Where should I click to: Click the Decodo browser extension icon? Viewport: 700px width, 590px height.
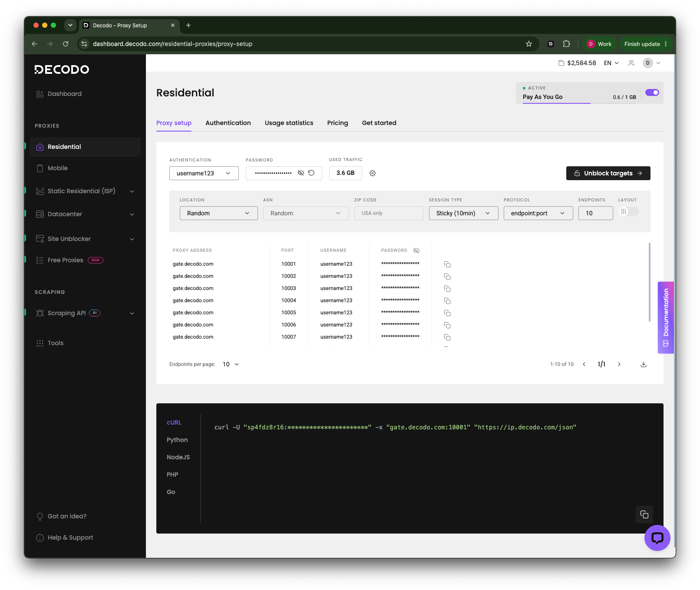pyautogui.click(x=551, y=44)
